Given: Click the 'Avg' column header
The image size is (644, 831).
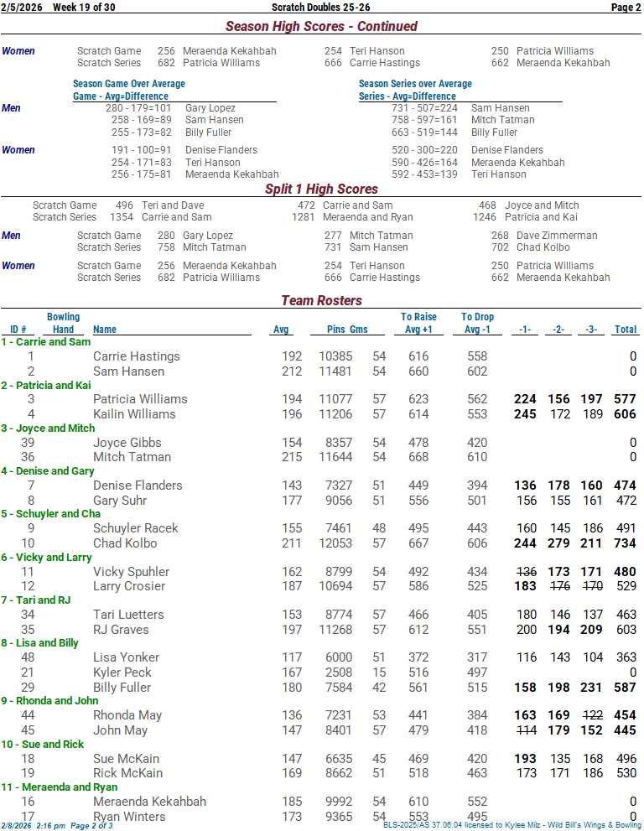Looking at the screenshot, I should coord(281,330).
